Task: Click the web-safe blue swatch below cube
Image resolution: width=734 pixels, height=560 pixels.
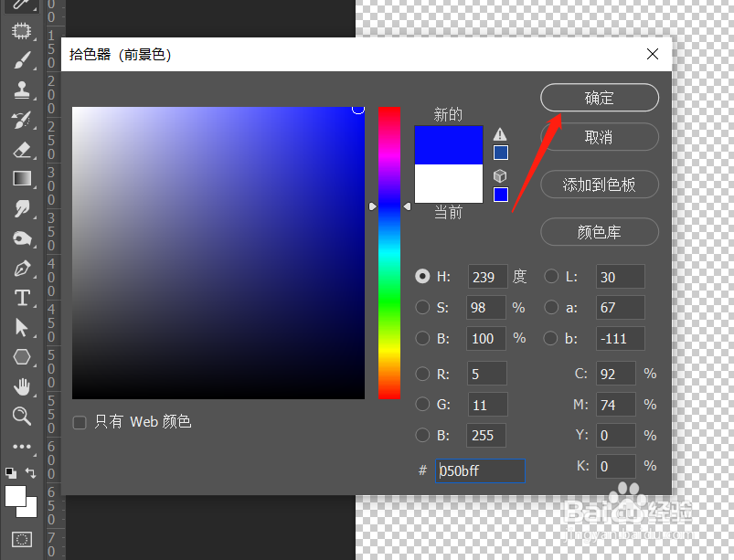Action: (500, 195)
